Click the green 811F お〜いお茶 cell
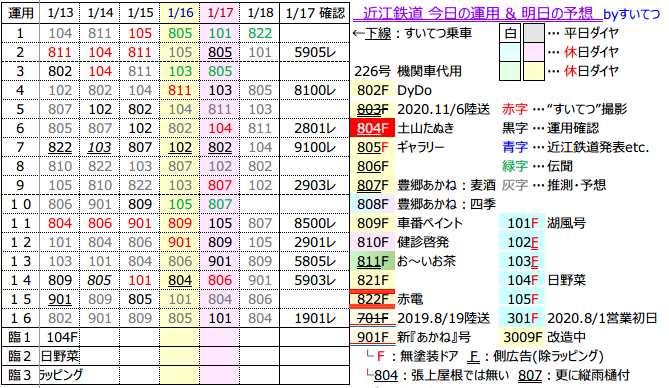 point(372,261)
